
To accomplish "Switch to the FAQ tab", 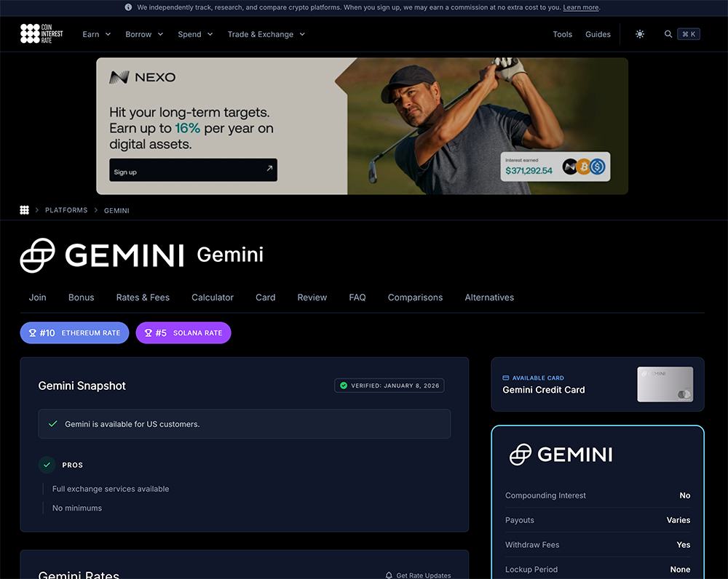I will [x=357, y=298].
